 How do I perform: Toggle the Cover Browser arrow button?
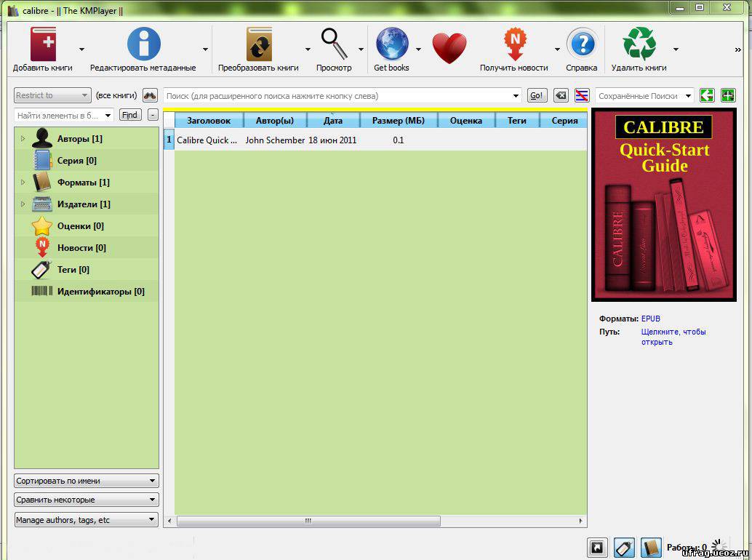597,548
